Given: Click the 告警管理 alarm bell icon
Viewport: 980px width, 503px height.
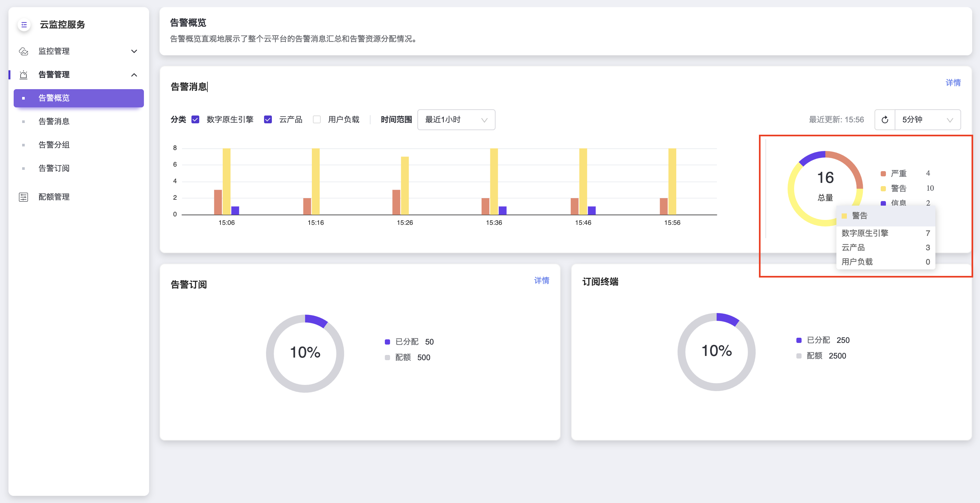Looking at the screenshot, I should point(23,75).
